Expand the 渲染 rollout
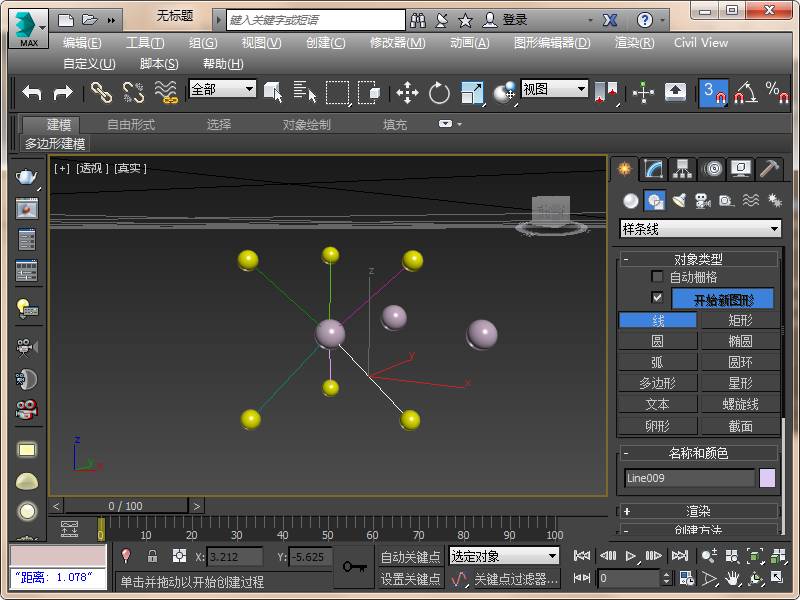800x600 pixels. pos(698,511)
